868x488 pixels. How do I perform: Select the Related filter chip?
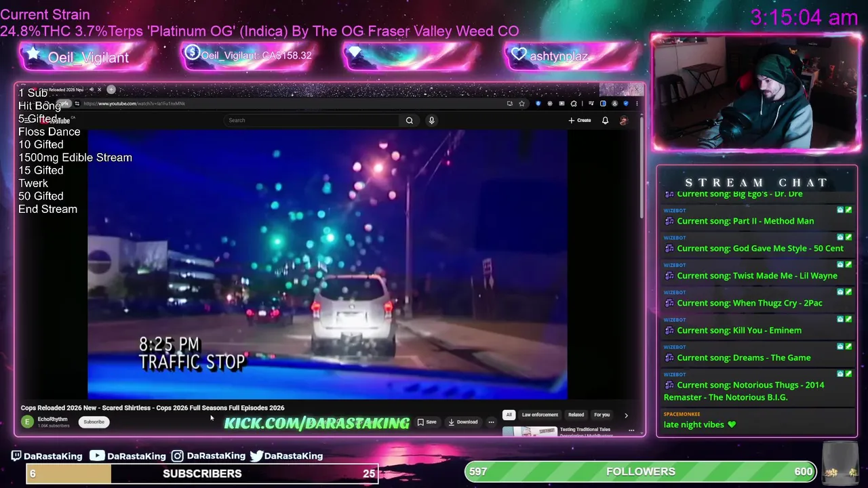576,414
